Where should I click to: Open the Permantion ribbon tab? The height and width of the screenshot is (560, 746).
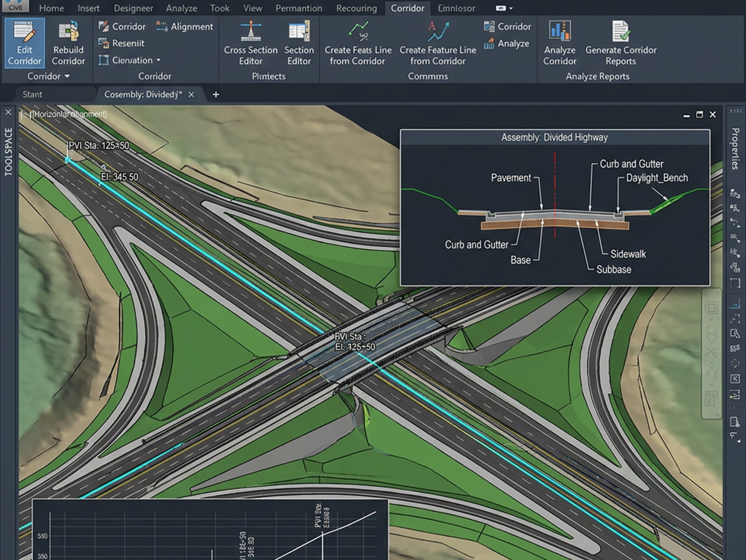pos(299,8)
